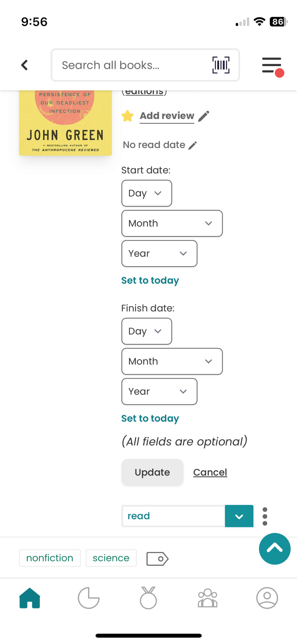The image size is (297, 644).
Task: Open the hamburger menu with notification dot
Action: coord(271,65)
